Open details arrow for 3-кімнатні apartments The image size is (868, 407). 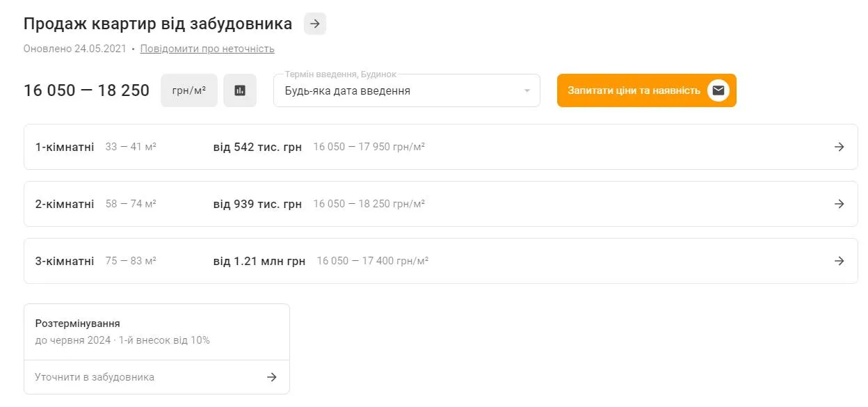point(837,261)
